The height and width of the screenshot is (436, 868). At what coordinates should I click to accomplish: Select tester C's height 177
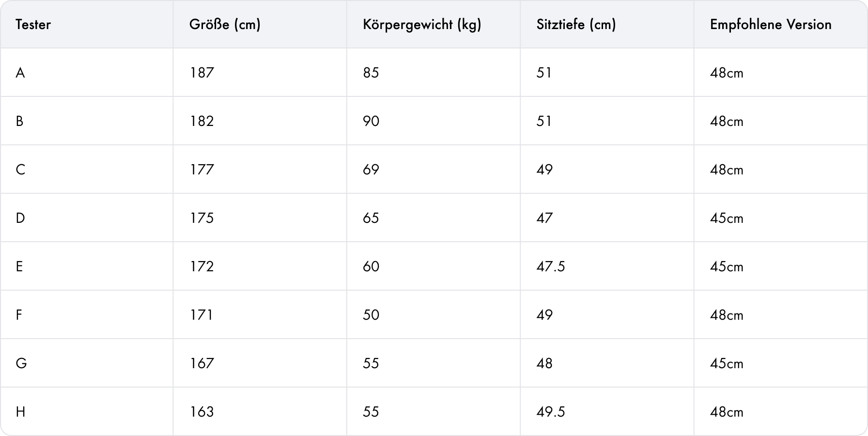click(x=201, y=170)
